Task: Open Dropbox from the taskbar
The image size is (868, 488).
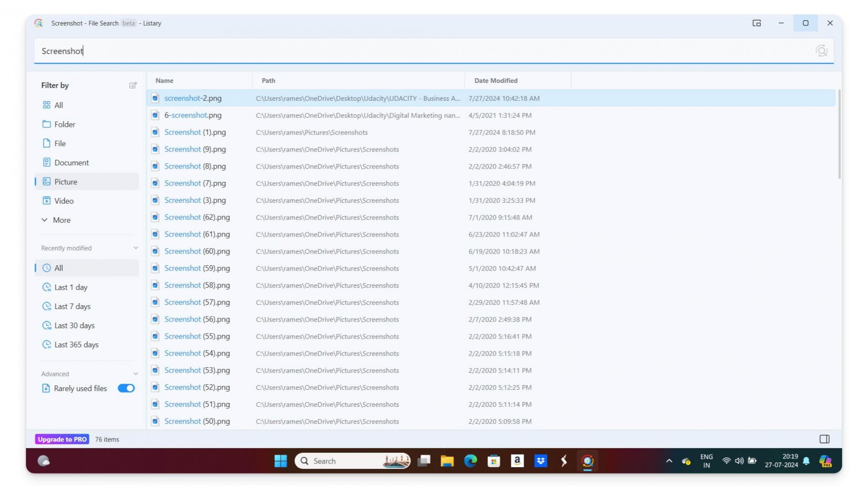Action: click(x=540, y=461)
